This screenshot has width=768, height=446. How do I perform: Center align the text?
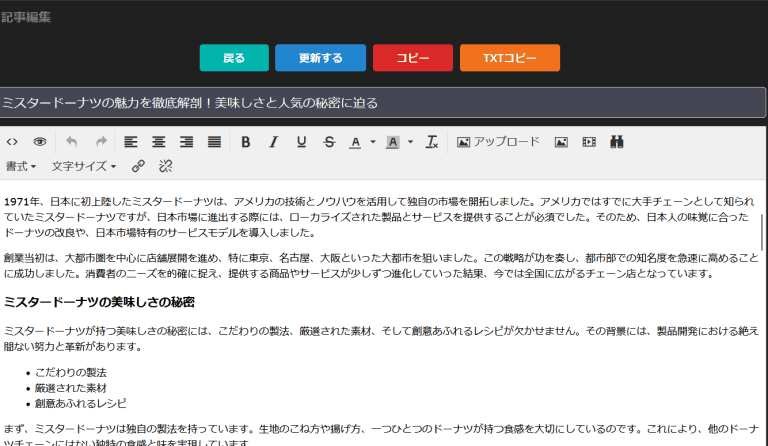pyautogui.click(x=158, y=142)
